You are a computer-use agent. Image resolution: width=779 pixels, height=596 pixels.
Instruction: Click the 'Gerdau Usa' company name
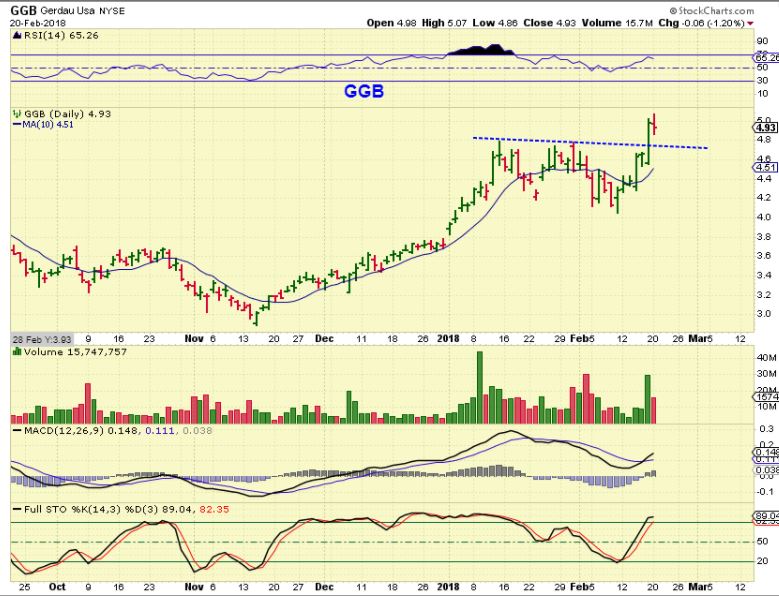(x=68, y=10)
